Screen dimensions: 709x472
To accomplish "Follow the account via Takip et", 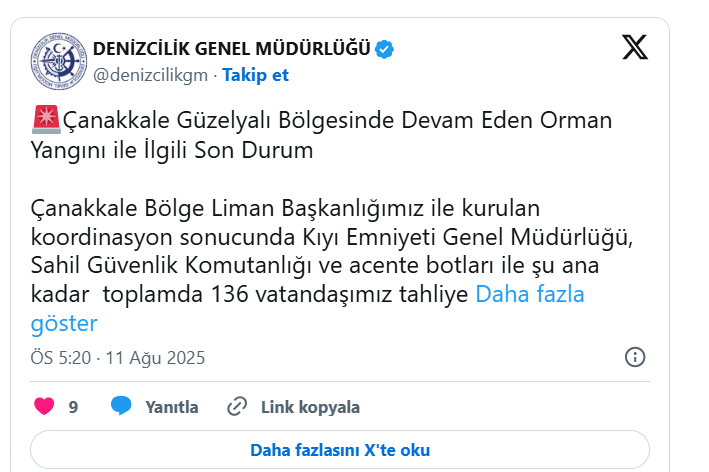I will [x=255, y=75].
